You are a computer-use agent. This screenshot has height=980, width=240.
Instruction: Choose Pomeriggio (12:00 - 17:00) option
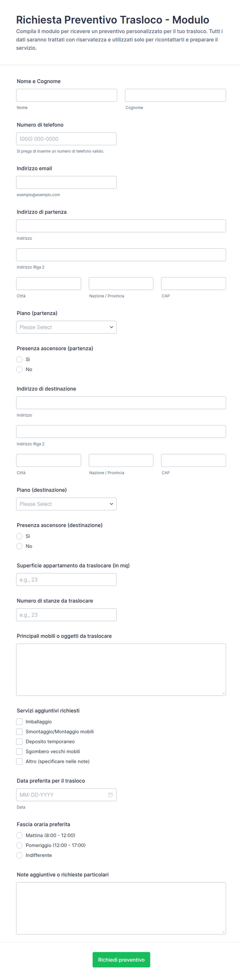click(19, 845)
